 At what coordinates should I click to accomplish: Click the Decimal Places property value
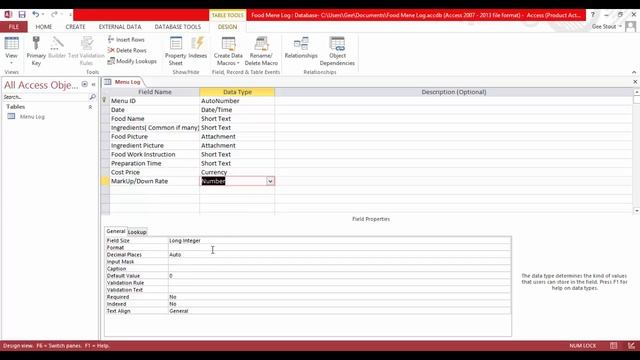339,255
